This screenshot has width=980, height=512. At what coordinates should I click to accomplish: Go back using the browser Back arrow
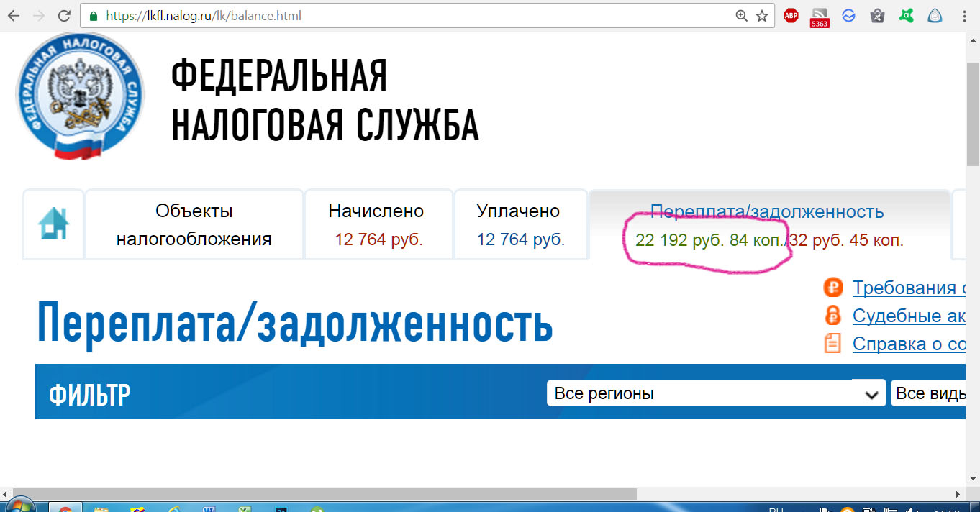coord(14,16)
